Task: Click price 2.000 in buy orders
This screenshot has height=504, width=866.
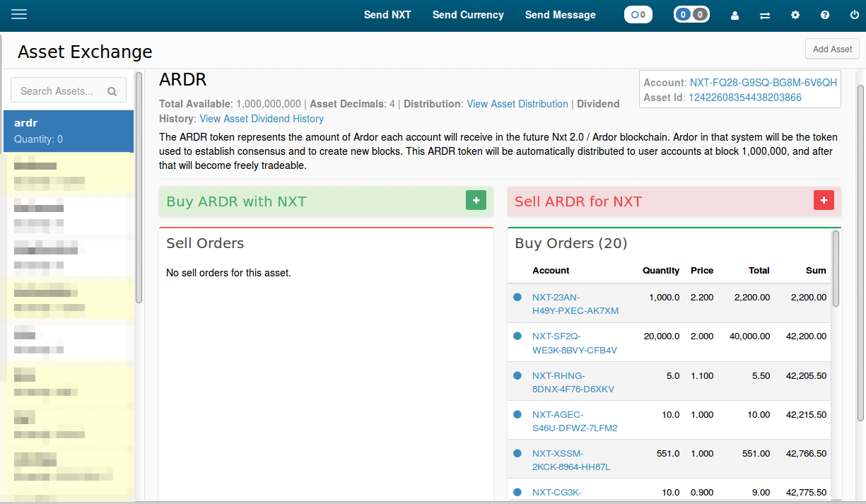Action: pyautogui.click(x=702, y=336)
